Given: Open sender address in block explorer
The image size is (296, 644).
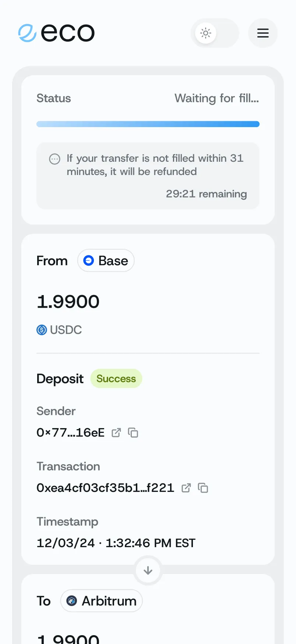Looking at the screenshot, I should tap(116, 433).
